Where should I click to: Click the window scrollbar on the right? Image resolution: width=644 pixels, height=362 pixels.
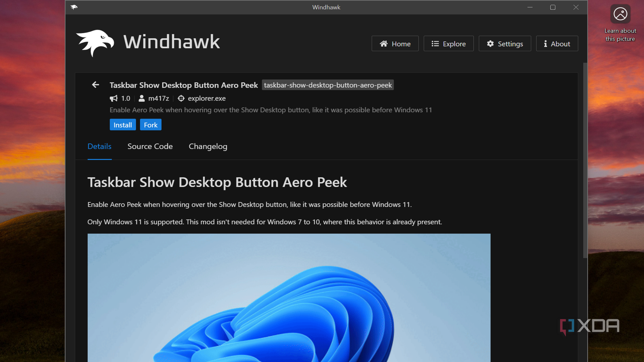585,156
